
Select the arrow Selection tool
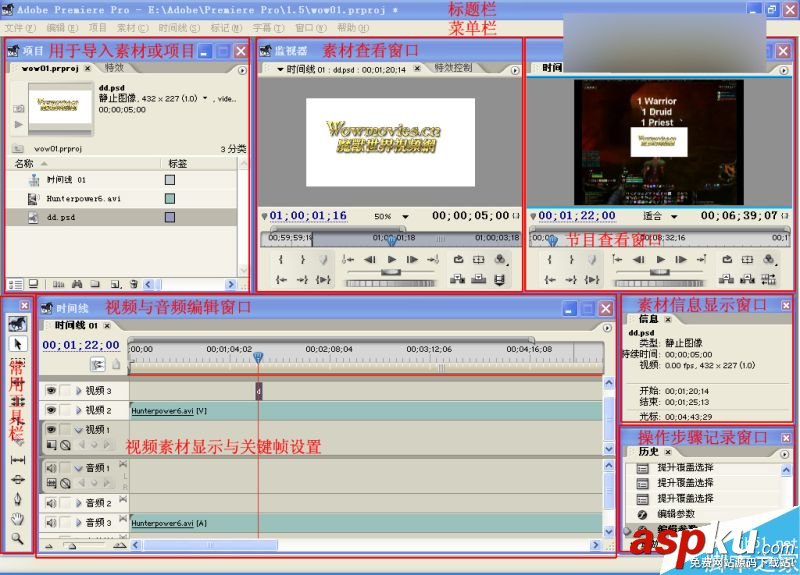(x=17, y=344)
